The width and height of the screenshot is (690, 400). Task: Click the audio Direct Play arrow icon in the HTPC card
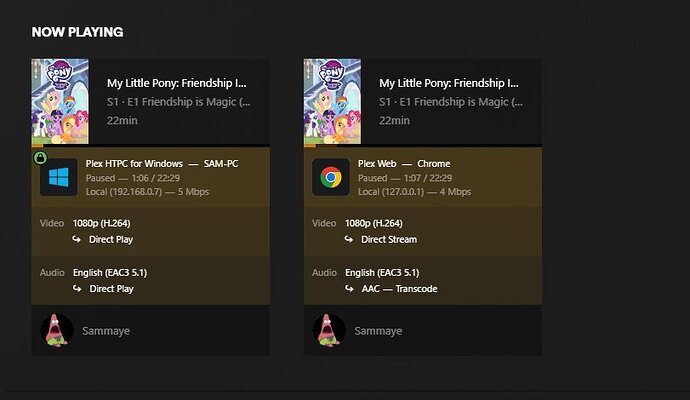(x=77, y=288)
